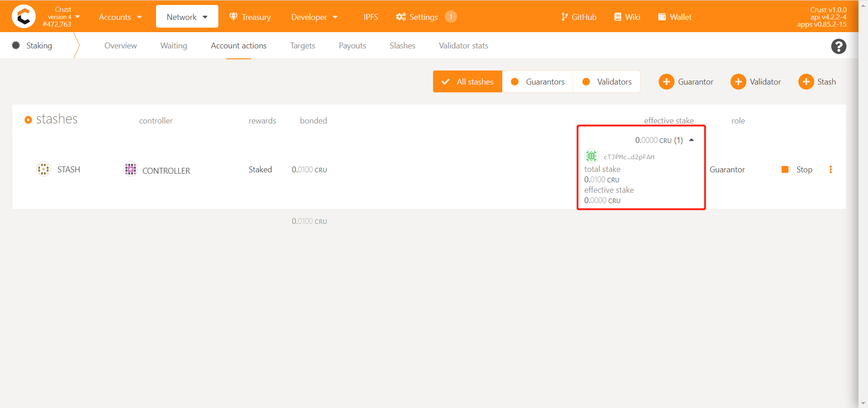The width and height of the screenshot is (868, 408).
Task: Click the plus icon for Guarantor
Action: pyautogui.click(x=666, y=82)
